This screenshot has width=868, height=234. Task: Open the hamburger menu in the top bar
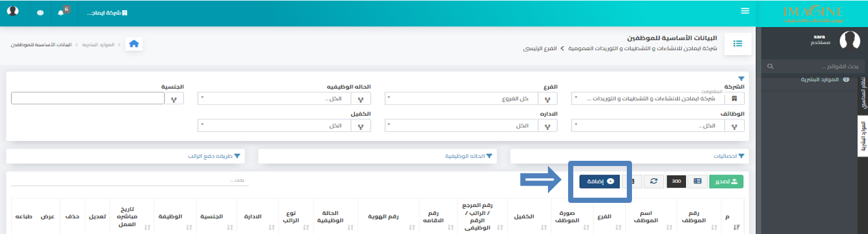pos(745,11)
